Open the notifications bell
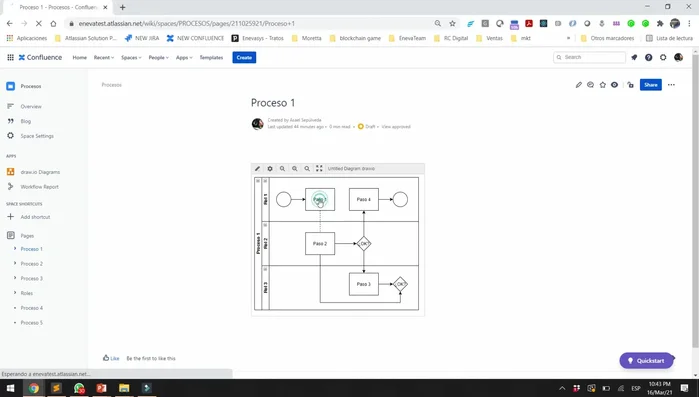 (x=634, y=57)
